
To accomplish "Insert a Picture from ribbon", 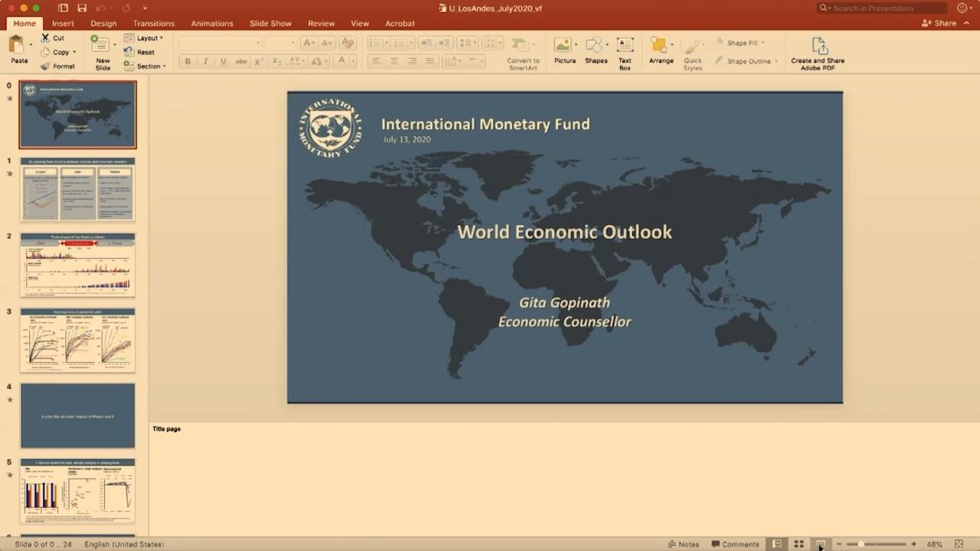I will coord(564,51).
